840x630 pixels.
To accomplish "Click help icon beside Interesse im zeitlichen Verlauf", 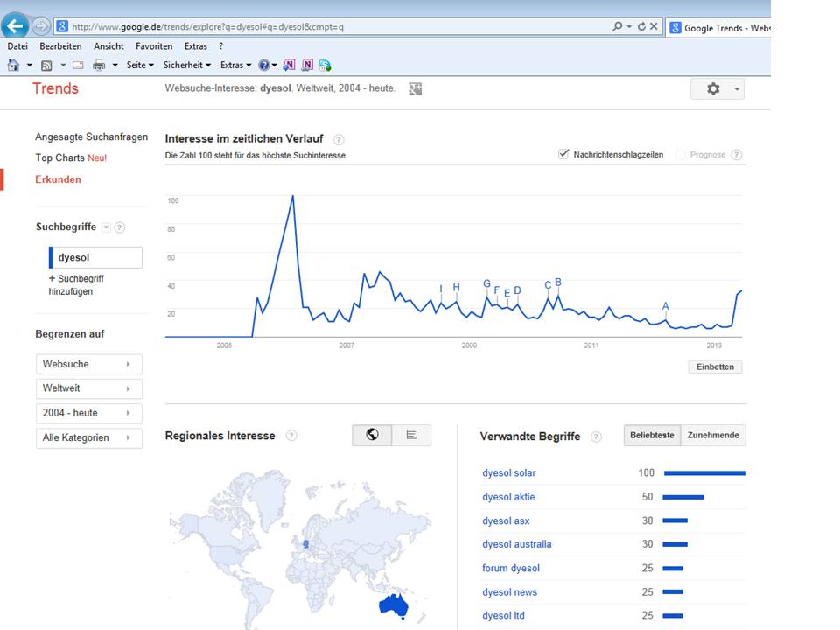I will [339, 140].
